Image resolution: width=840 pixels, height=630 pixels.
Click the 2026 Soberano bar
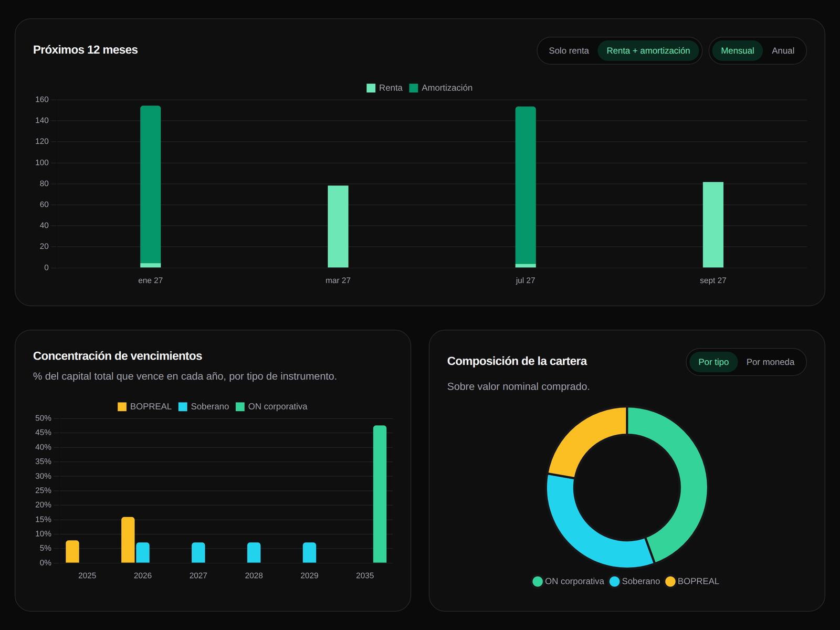pos(143,553)
